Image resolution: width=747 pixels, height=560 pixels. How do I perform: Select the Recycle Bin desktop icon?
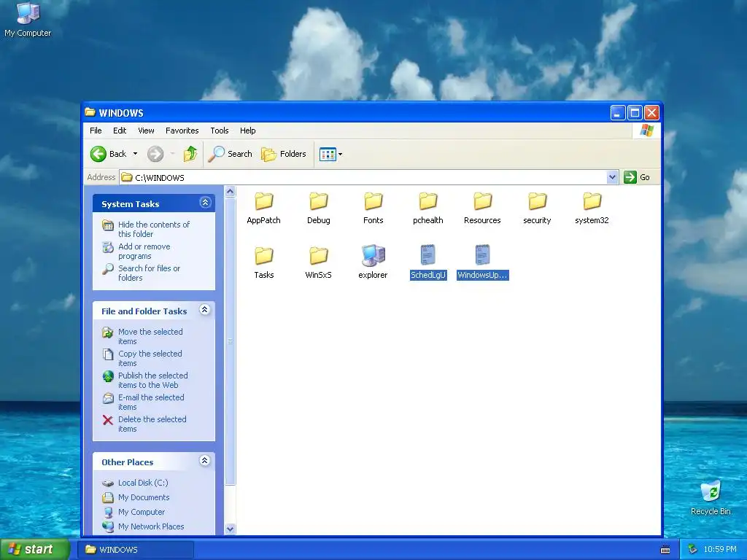711,497
